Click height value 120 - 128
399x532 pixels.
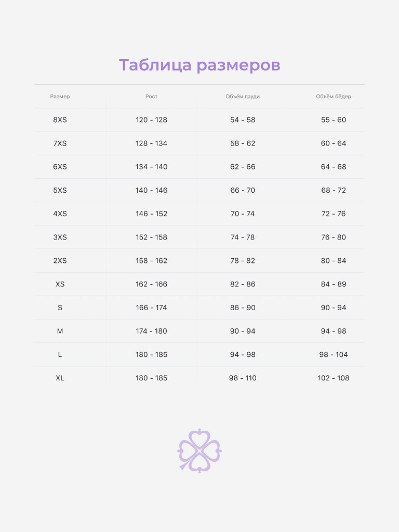[151, 120]
